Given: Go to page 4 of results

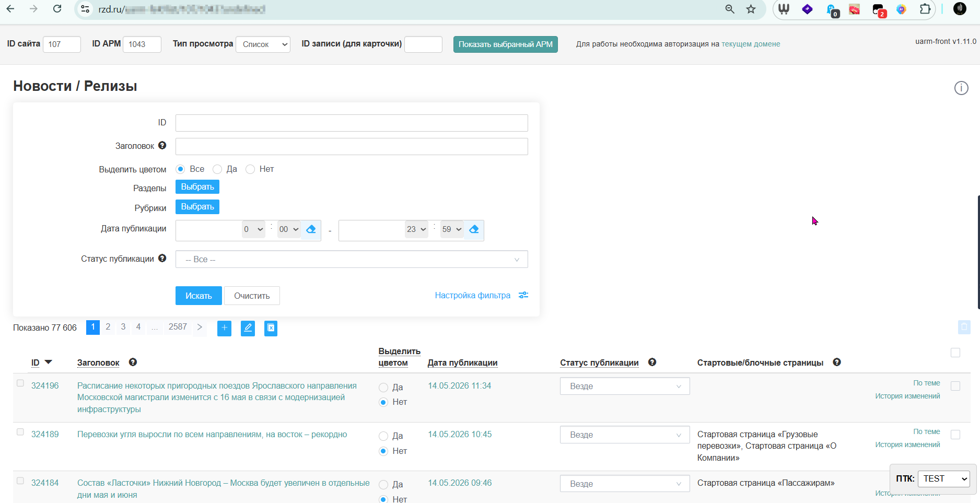Looking at the screenshot, I should (138, 327).
